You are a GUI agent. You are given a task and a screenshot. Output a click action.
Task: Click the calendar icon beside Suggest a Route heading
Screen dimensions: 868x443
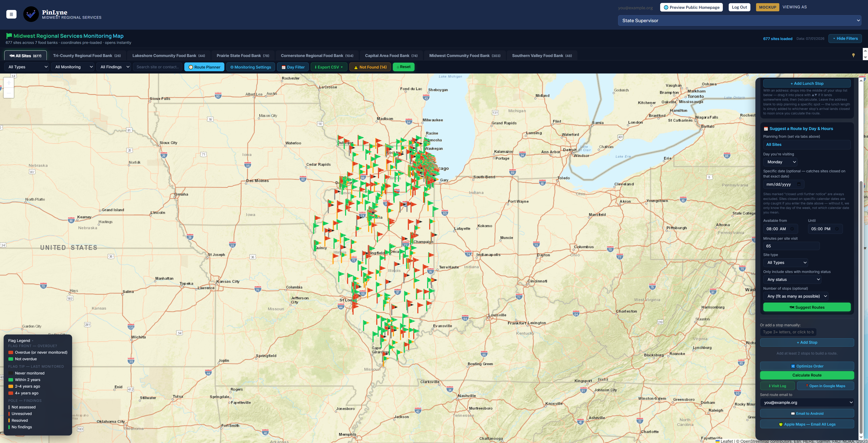(x=766, y=129)
